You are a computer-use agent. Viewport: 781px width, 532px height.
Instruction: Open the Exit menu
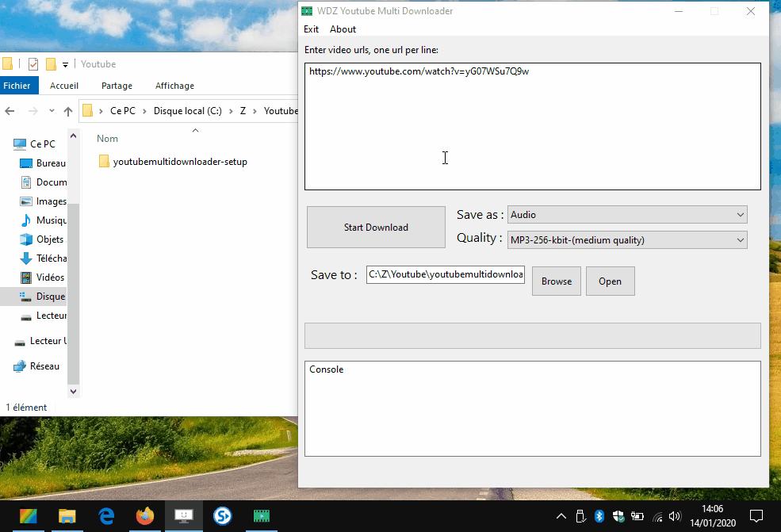[312, 29]
